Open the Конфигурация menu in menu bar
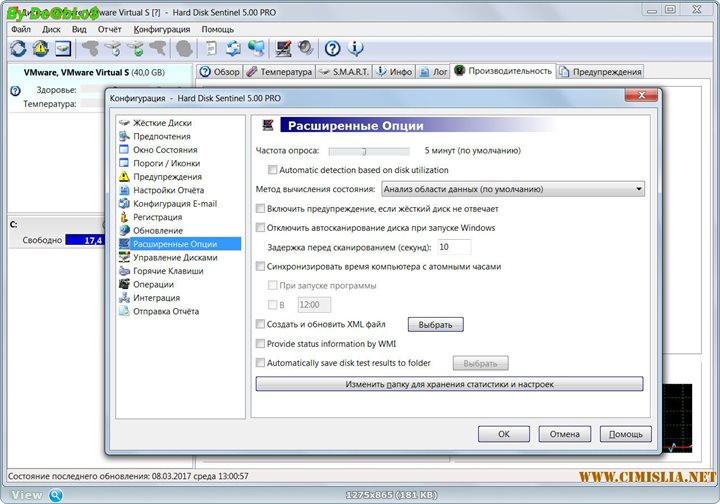Screen dimensions: 720x504 click(x=161, y=30)
